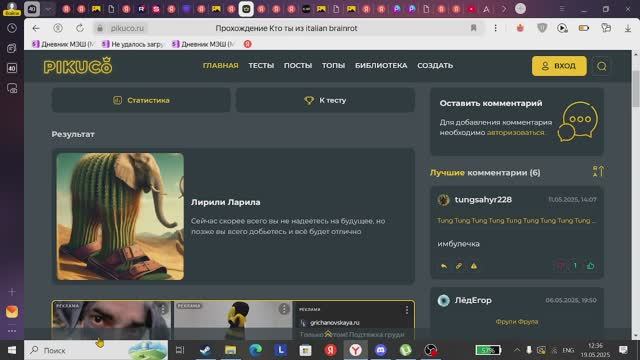Screen dimensions: 640x360
Task: Show more browser tabs with the chevron
Action: [504, 9]
